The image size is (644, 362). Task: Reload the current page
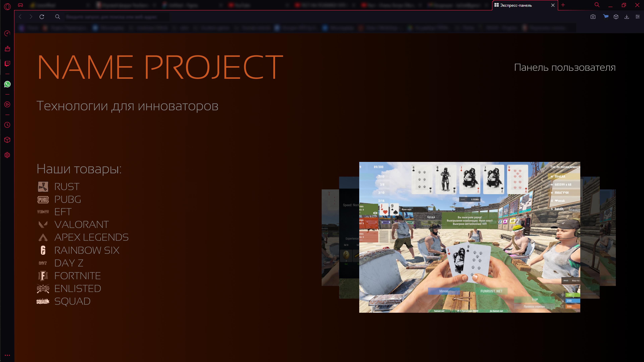42,17
